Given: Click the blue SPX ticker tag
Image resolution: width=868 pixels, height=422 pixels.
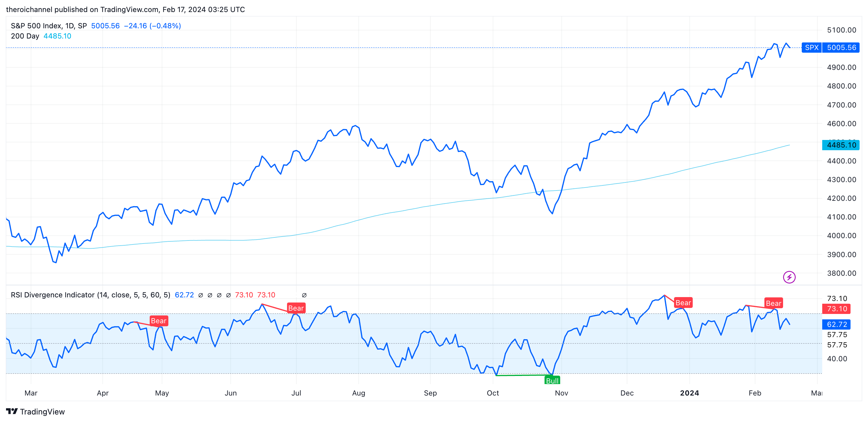Looking at the screenshot, I should click(x=811, y=48).
